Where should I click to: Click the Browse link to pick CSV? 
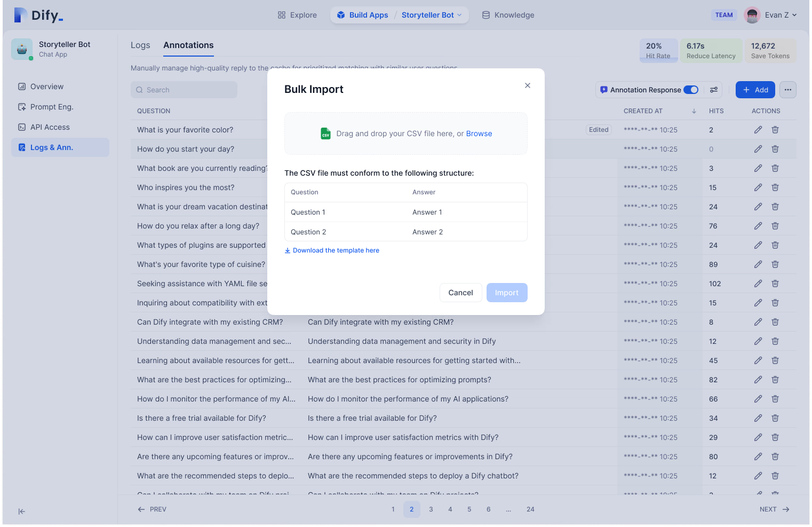(479, 133)
